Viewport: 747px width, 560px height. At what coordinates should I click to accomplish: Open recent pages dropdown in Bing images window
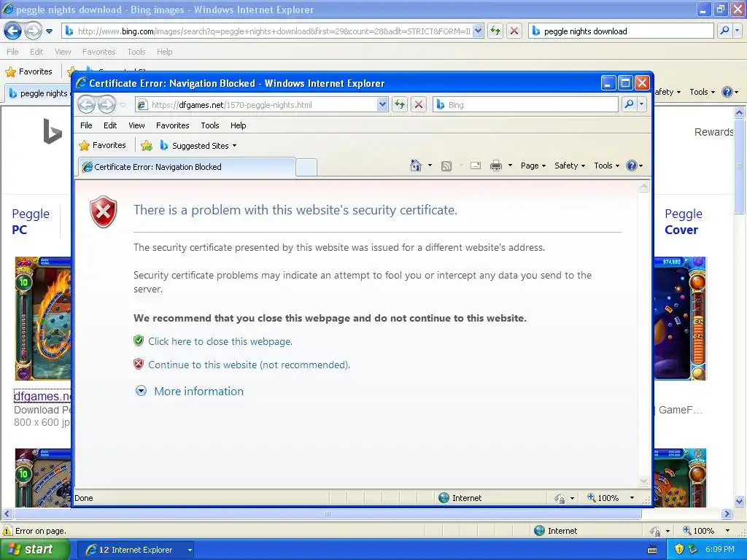(49, 31)
